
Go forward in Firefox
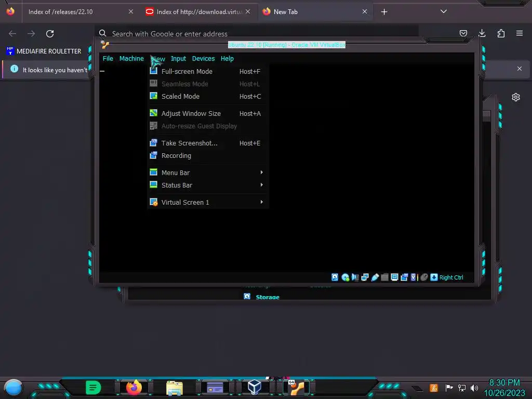(x=31, y=34)
